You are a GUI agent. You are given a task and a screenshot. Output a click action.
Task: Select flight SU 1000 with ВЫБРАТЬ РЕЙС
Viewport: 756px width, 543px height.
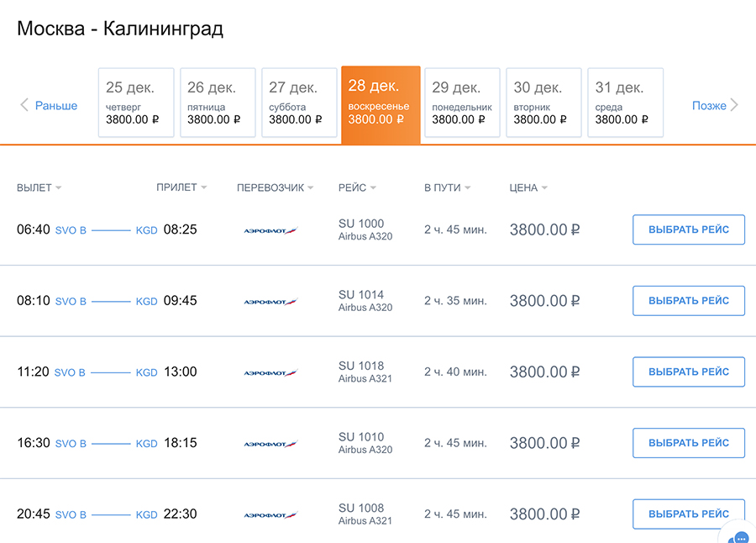pyautogui.click(x=688, y=229)
